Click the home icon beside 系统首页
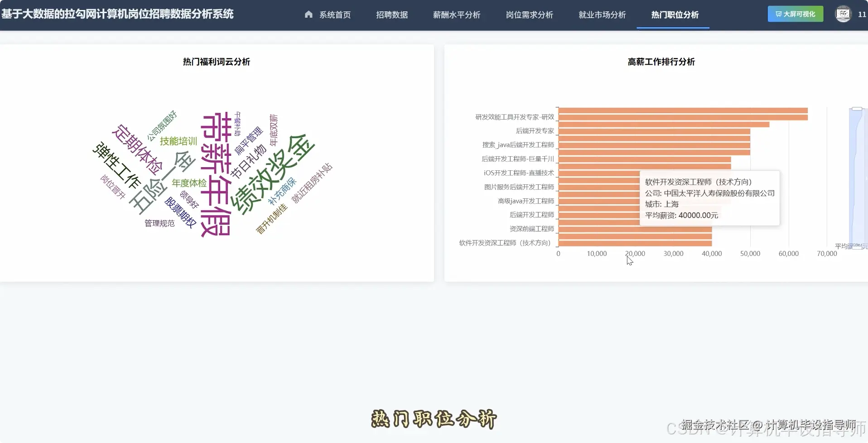The width and height of the screenshot is (868, 443). point(309,14)
